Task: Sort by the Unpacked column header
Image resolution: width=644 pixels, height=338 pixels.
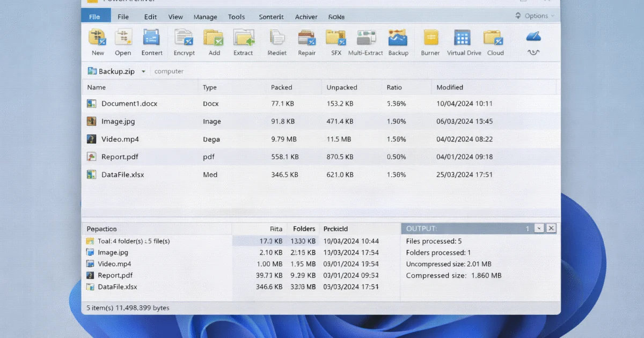Action: (x=342, y=87)
